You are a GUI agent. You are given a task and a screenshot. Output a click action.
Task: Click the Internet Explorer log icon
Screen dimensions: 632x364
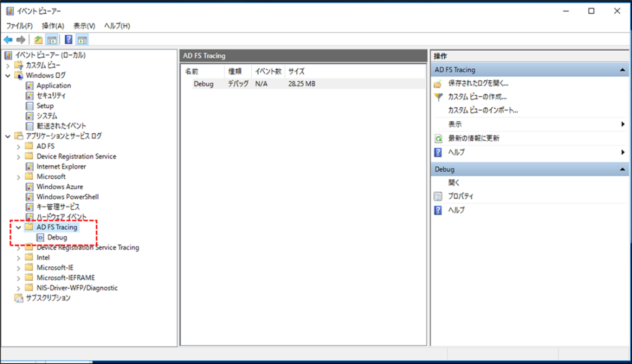pos(30,167)
